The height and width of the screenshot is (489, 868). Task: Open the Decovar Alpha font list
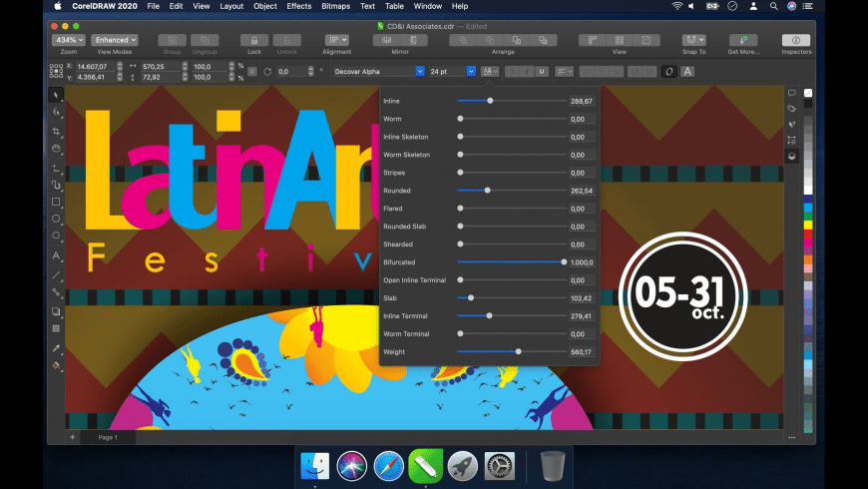(x=379, y=72)
